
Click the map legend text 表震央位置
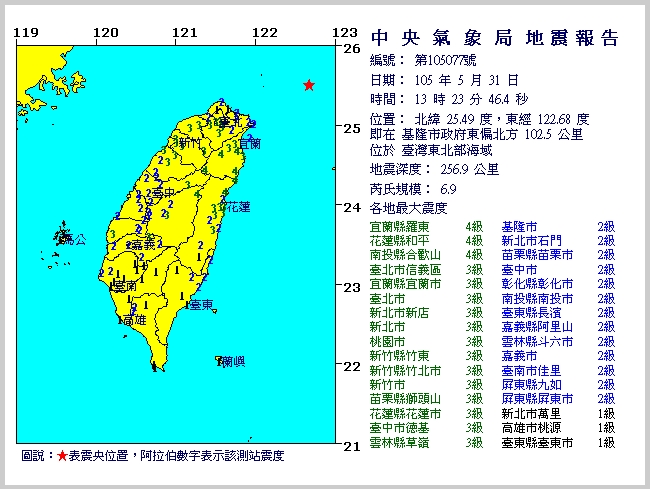click(98, 456)
